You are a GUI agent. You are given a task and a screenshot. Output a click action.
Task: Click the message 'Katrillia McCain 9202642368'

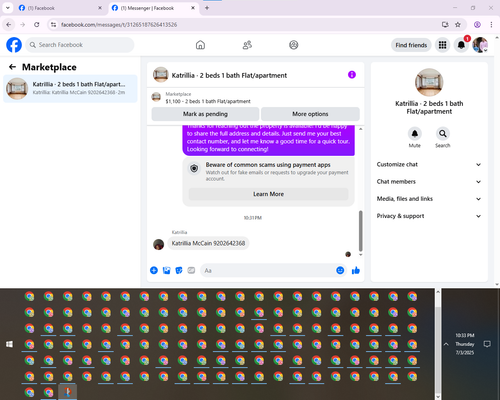point(208,243)
